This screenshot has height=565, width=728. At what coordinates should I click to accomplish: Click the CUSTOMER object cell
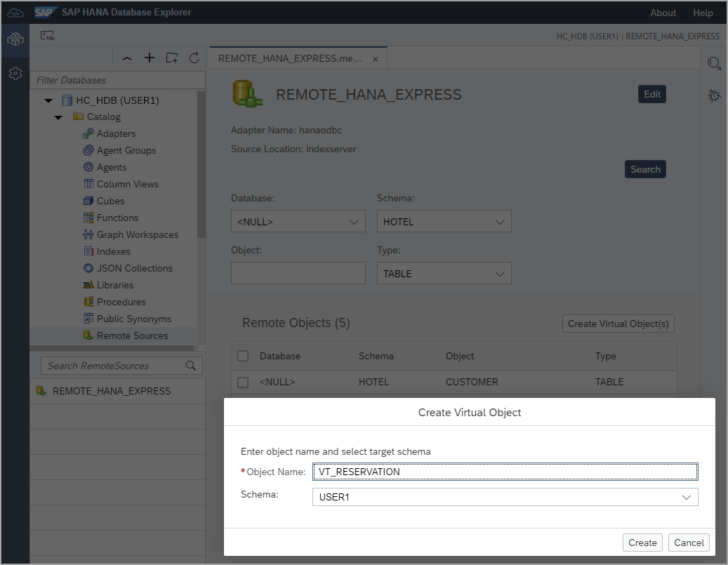472,382
